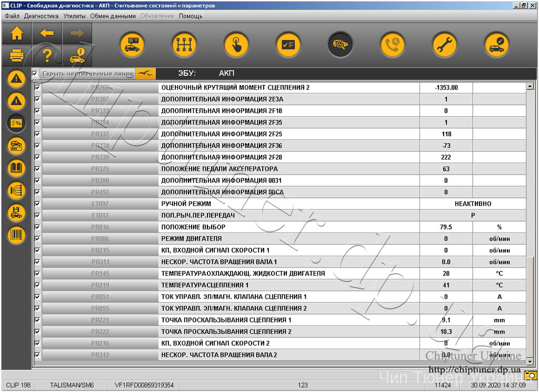Open the Диагностика menu

(x=41, y=16)
